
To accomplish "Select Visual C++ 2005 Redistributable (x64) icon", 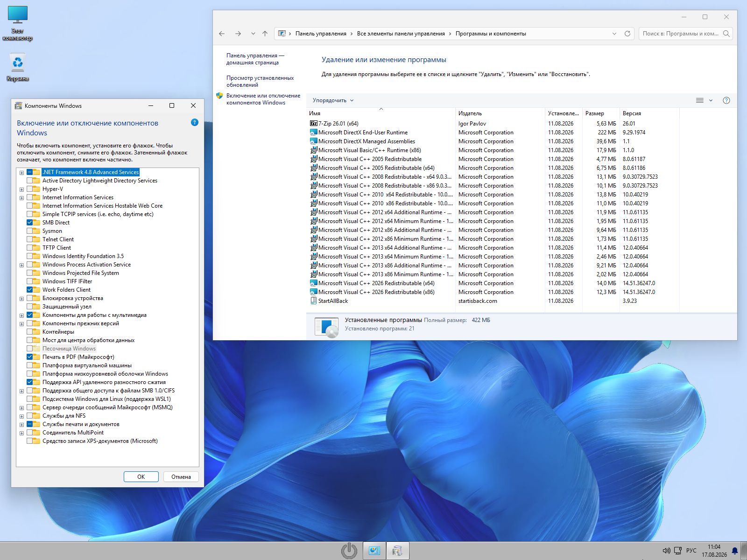I will [x=314, y=168].
